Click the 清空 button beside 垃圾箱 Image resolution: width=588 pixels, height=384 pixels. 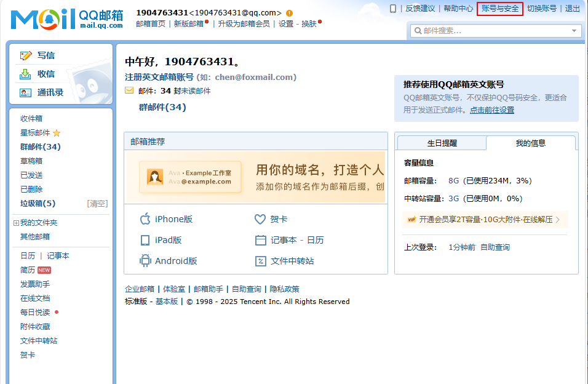tap(97, 204)
